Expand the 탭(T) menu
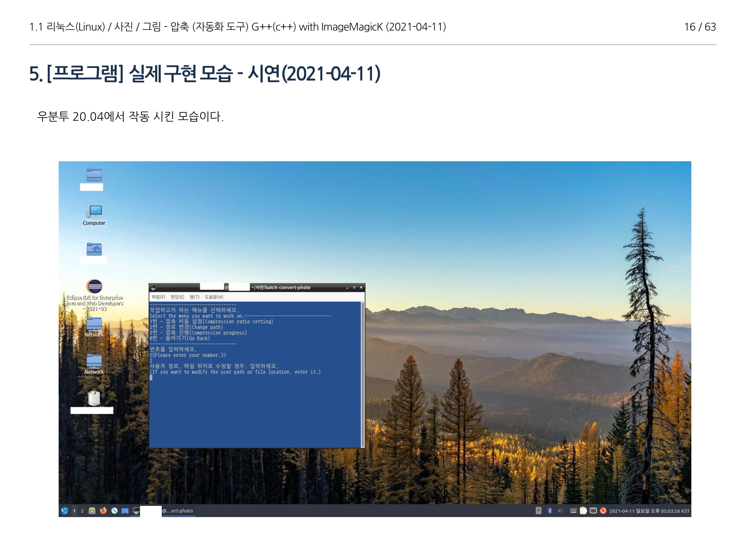 click(195, 297)
